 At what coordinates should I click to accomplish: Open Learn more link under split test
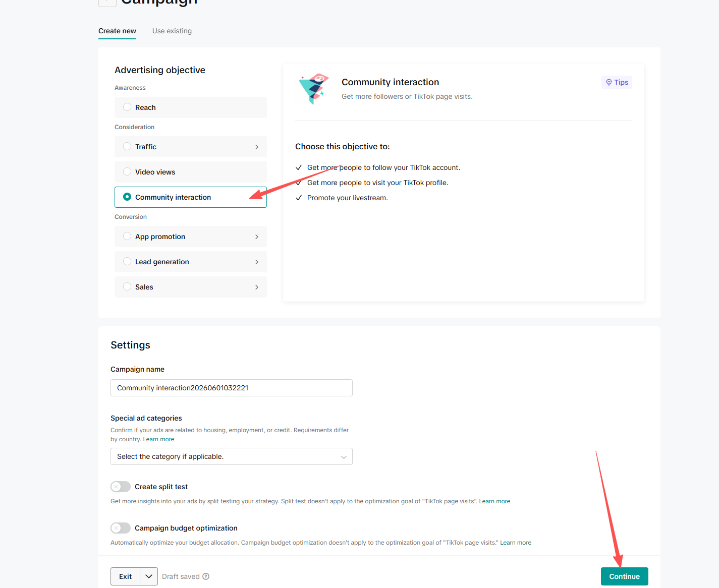(494, 501)
